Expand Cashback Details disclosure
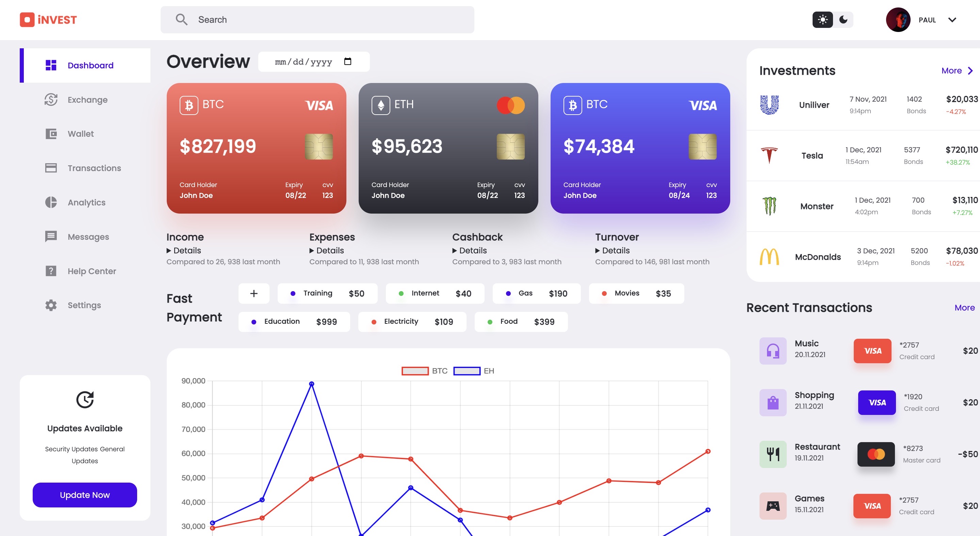980x536 pixels. [x=470, y=251]
